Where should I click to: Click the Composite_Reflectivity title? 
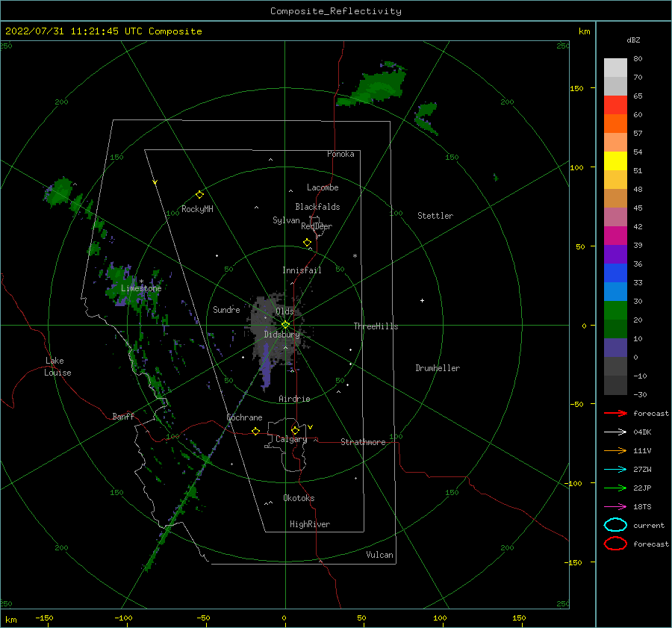click(336, 11)
